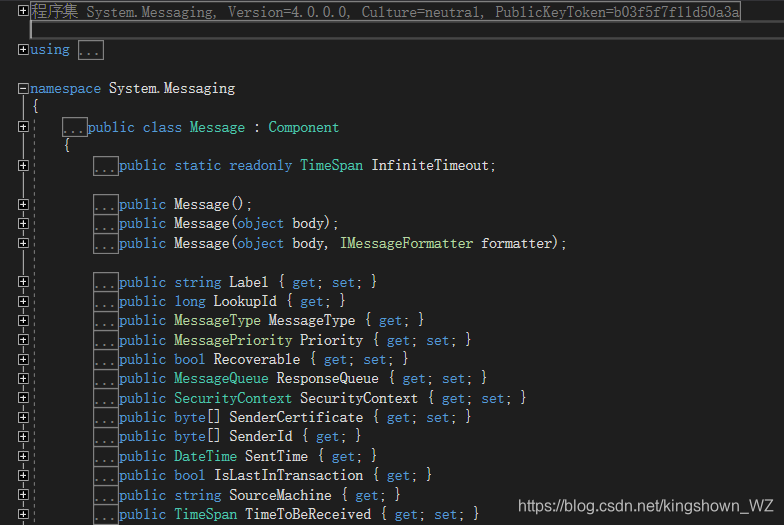Click the SenderId property name
Screen dimensions: 784x525
coord(261,436)
